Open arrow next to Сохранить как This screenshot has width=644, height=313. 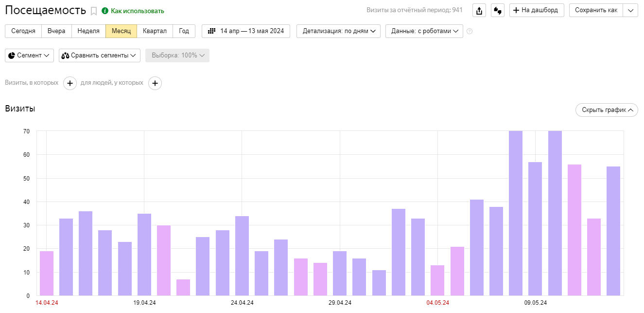point(630,10)
